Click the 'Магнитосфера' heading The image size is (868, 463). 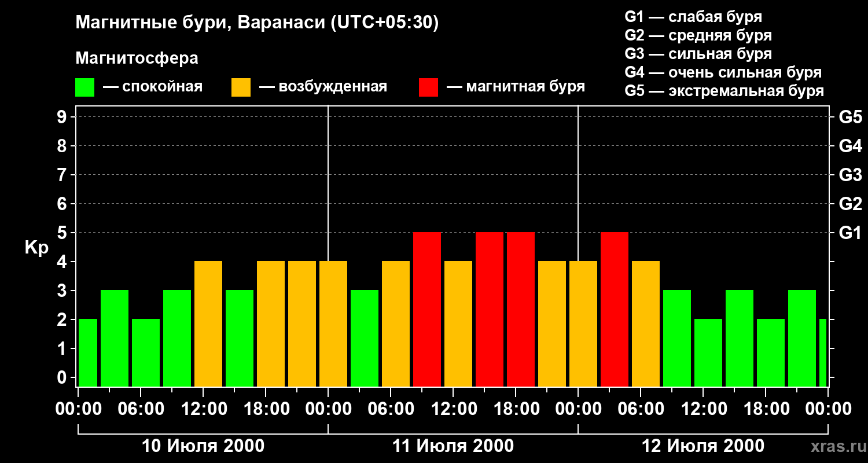click(x=137, y=58)
